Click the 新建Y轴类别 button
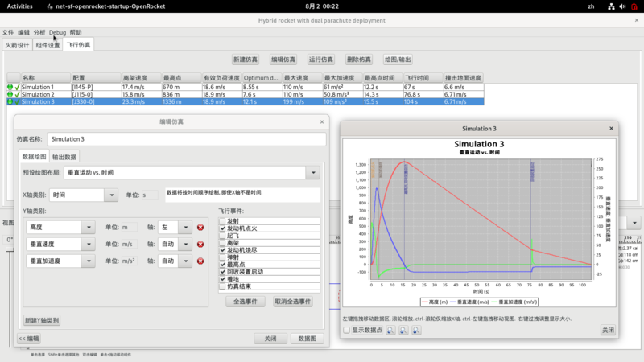This screenshot has width=644, height=362. click(40, 320)
